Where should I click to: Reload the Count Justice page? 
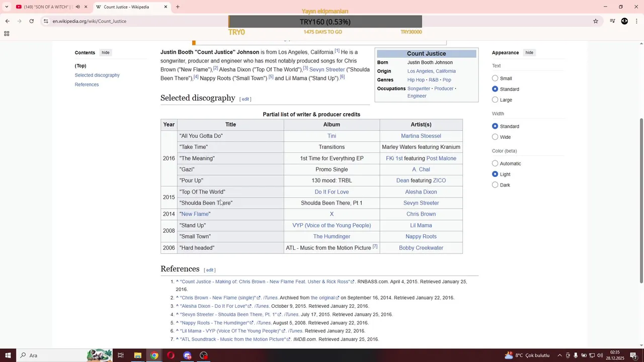(31, 21)
